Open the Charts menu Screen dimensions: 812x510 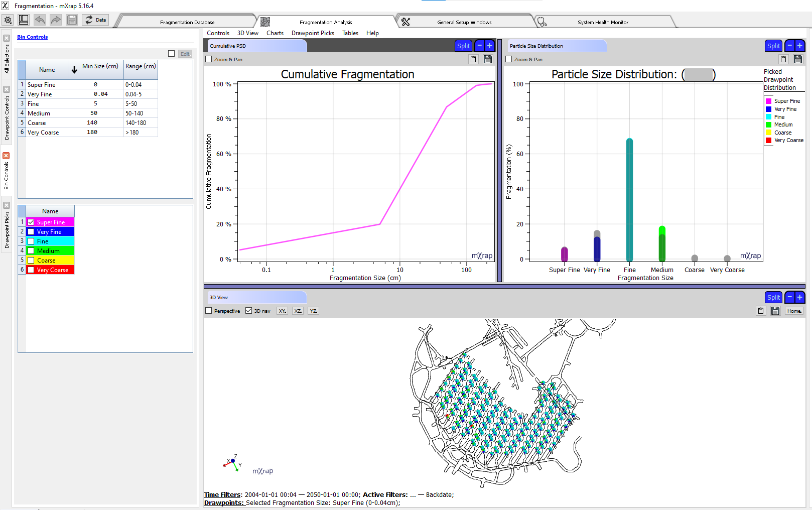coord(275,33)
